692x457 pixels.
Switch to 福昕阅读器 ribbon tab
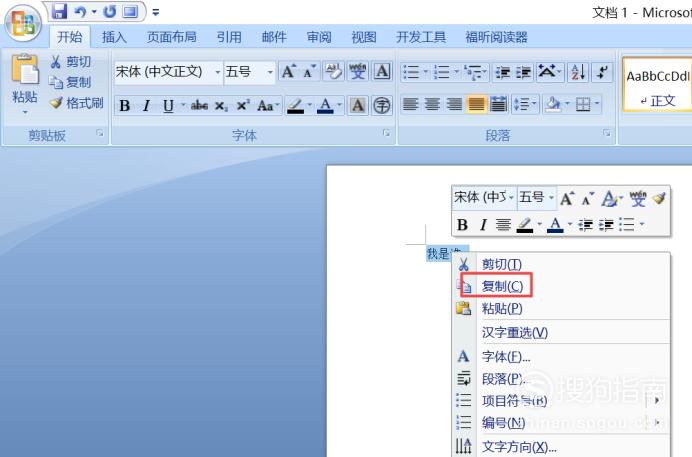tap(496, 37)
